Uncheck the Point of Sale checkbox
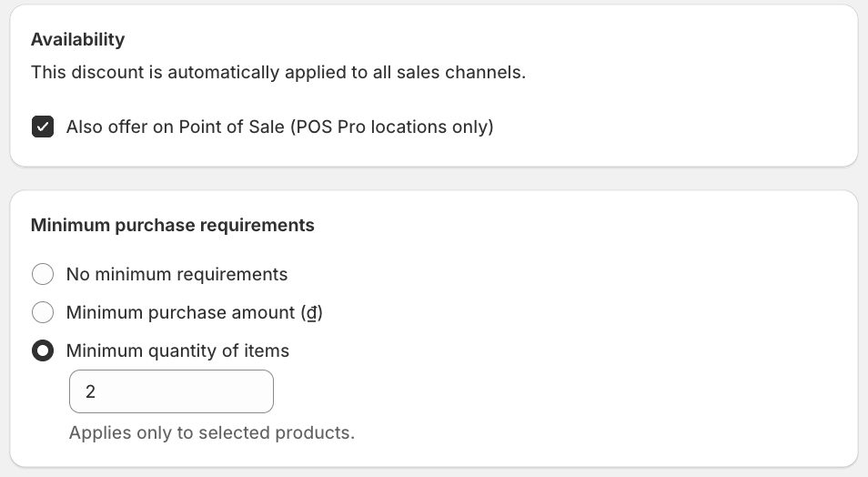The width and height of the screenshot is (868, 477). [x=43, y=127]
